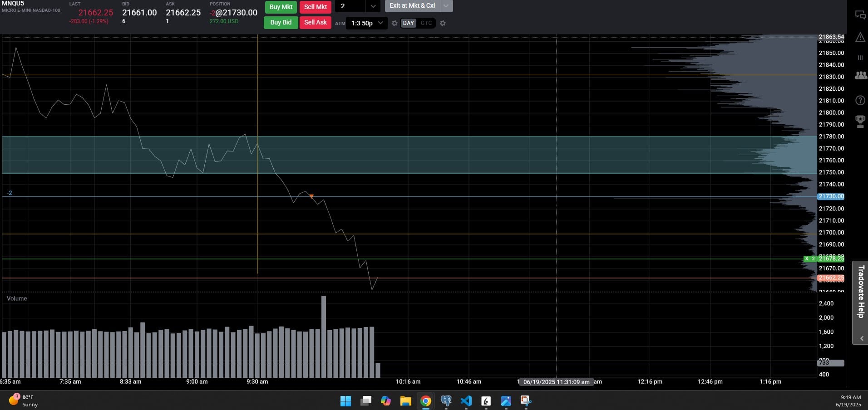868x410 pixels.
Task: Open order settings gear beside GTC
Action: point(443,23)
